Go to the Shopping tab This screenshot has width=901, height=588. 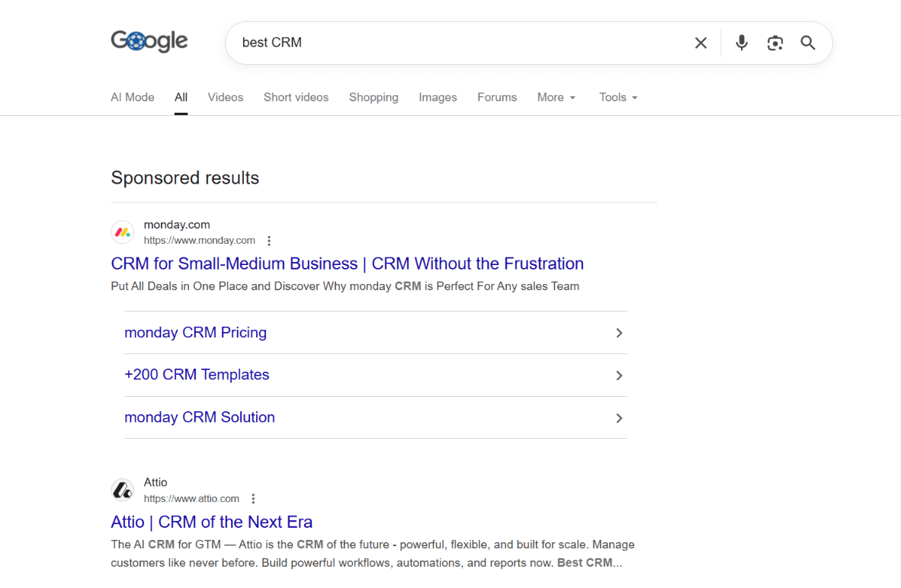[374, 97]
